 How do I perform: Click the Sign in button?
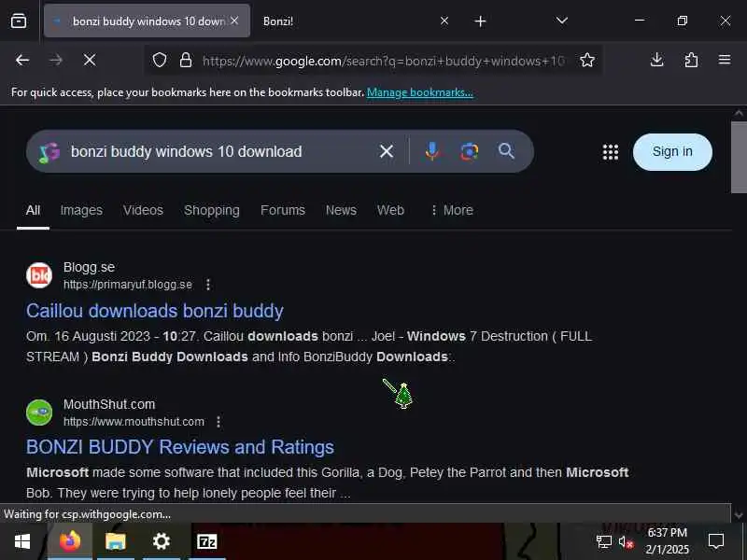click(672, 152)
